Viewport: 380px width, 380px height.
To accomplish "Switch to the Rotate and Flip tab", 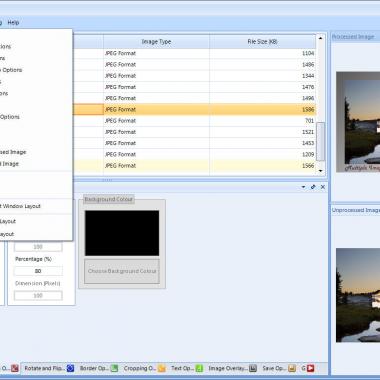I will (x=49, y=368).
